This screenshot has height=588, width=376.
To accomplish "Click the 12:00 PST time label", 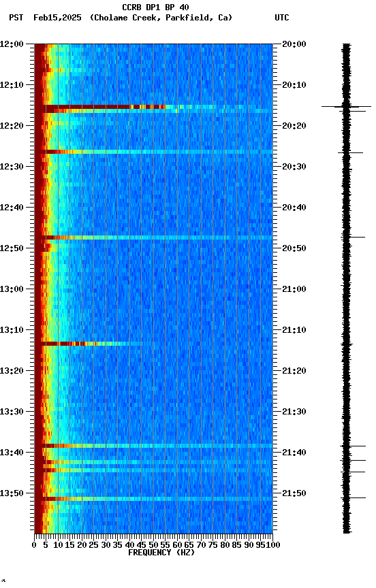I will (12, 44).
